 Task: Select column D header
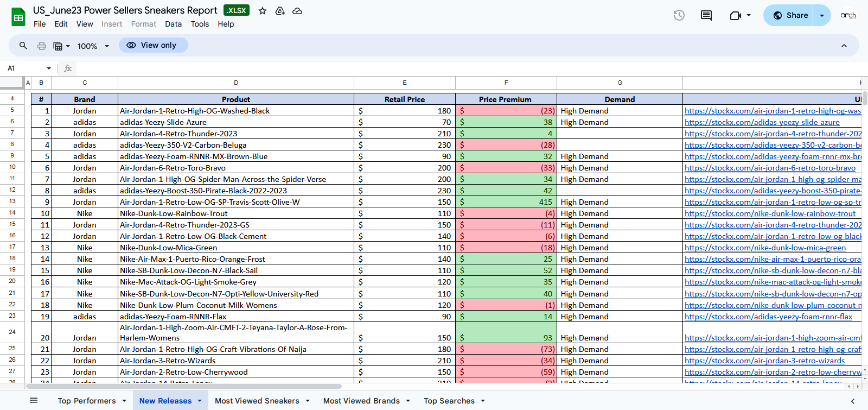[236, 83]
